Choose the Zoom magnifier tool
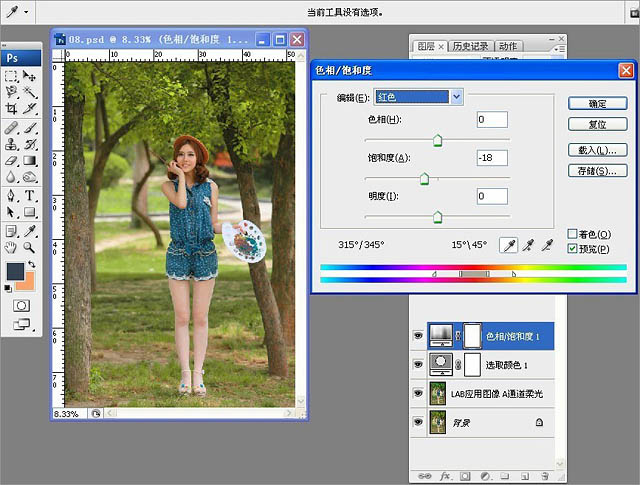Viewport: 640px width, 485px height. (x=30, y=246)
